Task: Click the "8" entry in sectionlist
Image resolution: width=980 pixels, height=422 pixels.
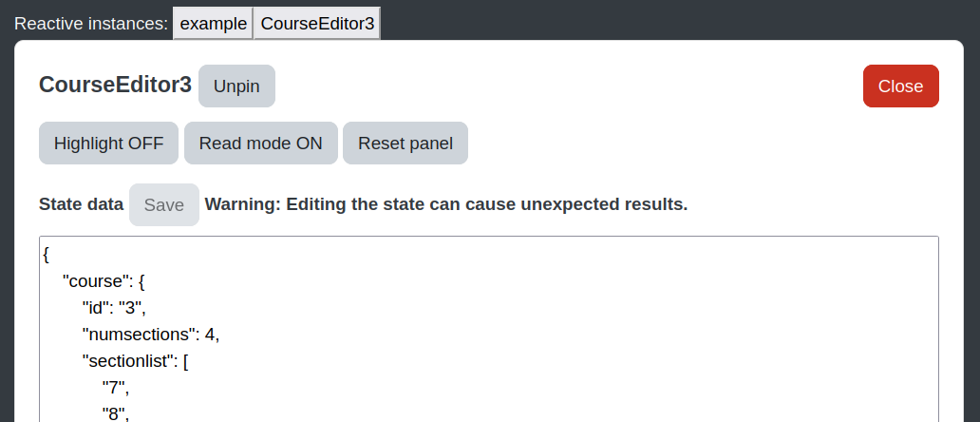Action: click(x=116, y=413)
